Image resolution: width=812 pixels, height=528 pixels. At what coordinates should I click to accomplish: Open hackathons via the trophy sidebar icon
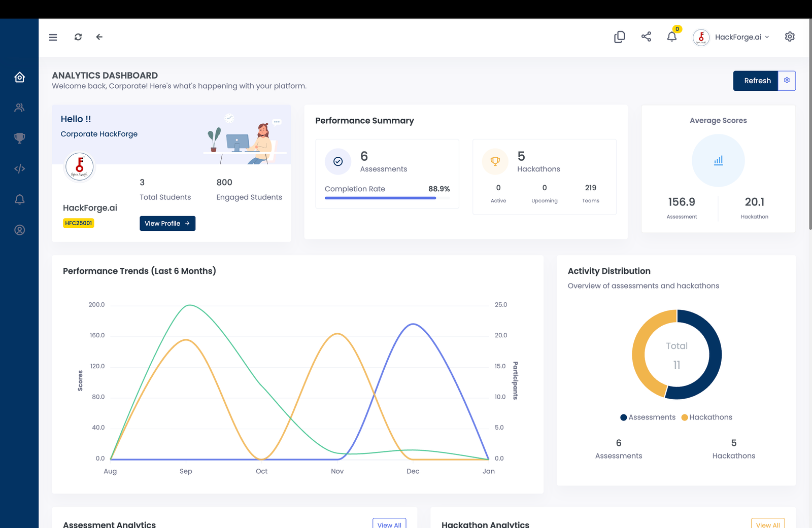pyautogui.click(x=19, y=138)
